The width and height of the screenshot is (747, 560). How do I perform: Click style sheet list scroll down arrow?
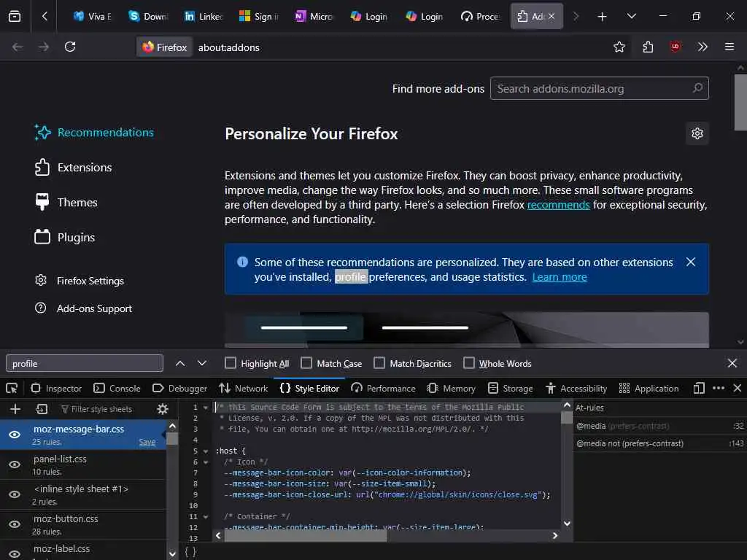click(172, 554)
